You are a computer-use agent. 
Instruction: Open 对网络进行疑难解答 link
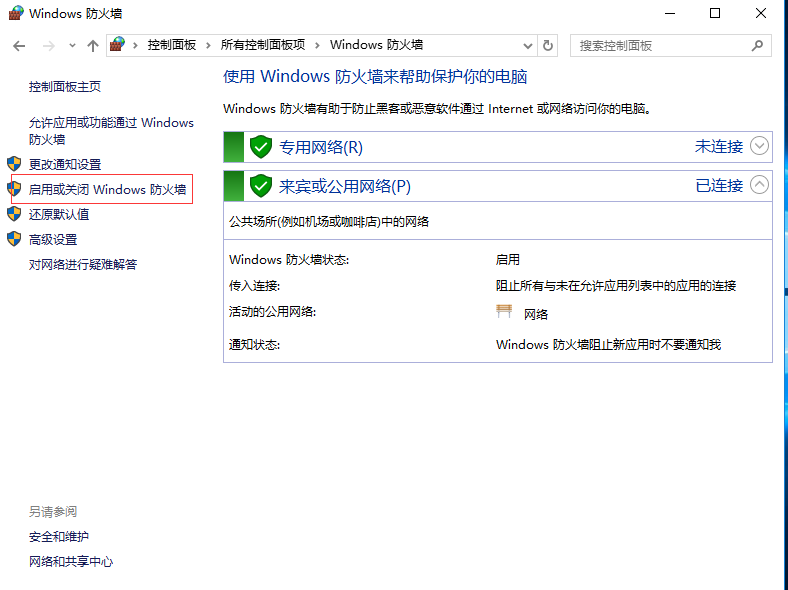(83, 264)
